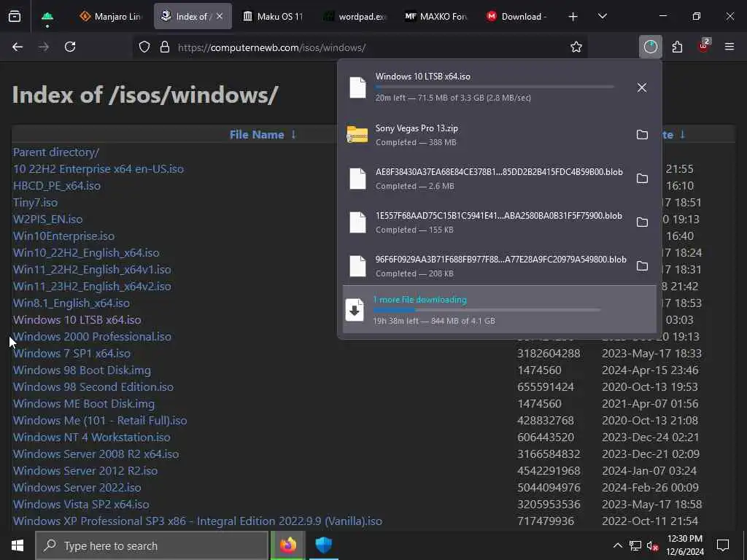Download Windows 98 Boot Disk.img

tap(82, 370)
